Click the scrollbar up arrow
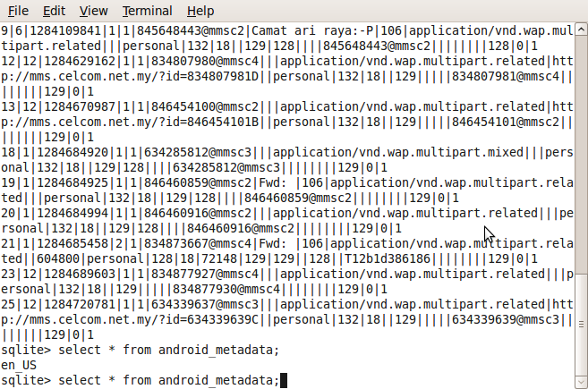588x389 pixels. click(580, 31)
